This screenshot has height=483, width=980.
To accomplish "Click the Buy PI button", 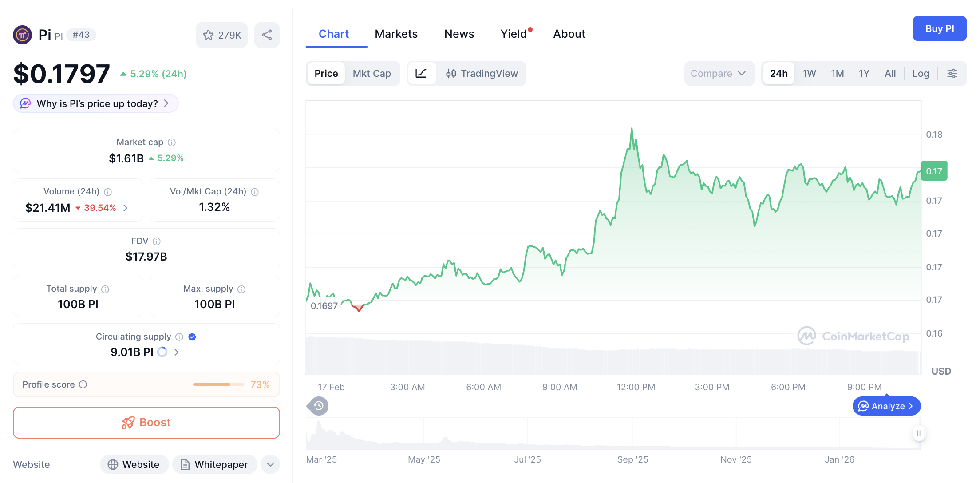I will 940,28.
